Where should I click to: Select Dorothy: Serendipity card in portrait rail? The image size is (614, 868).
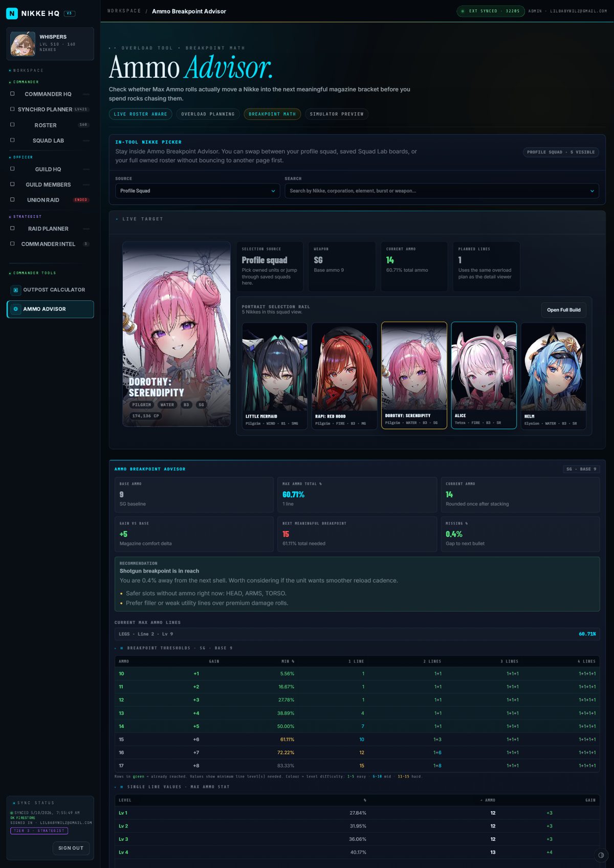pos(414,375)
